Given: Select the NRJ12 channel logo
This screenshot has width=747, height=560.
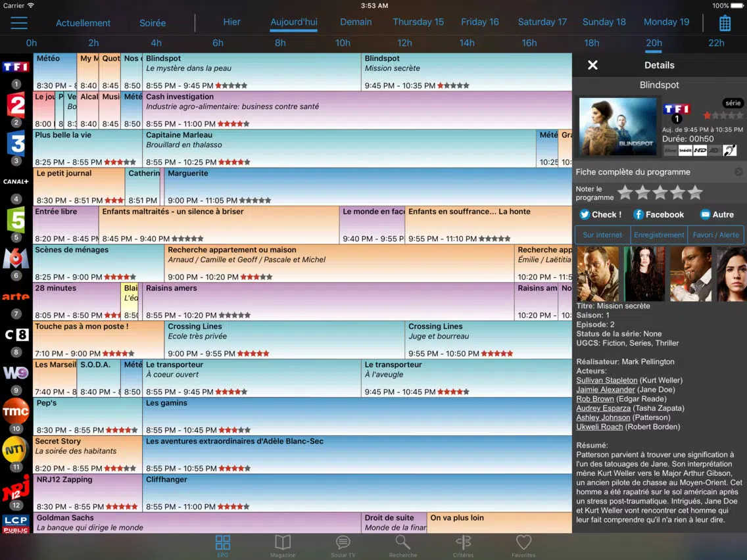Looking at the screenshot, I should click(x=16, y=488).
